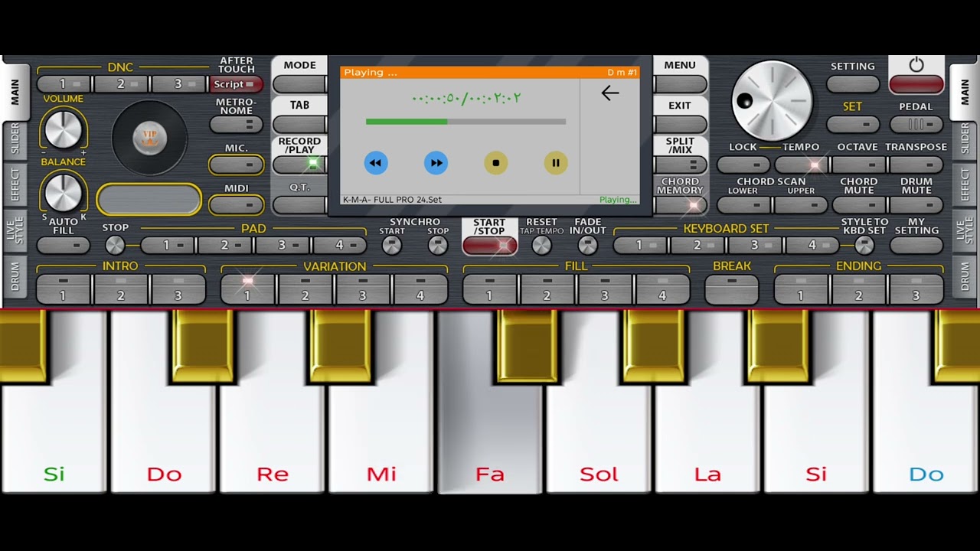Pause the current playback
980x551 pixels.
pyautogui.click(x=556, y=162)
